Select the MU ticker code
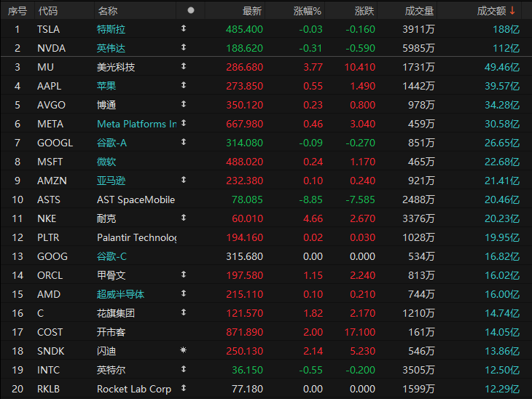Viewport: 532px width, 399px height. (45, 67)
